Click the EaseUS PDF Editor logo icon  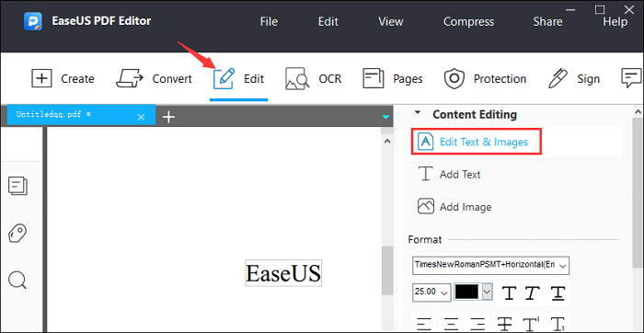tap(33, 21)
